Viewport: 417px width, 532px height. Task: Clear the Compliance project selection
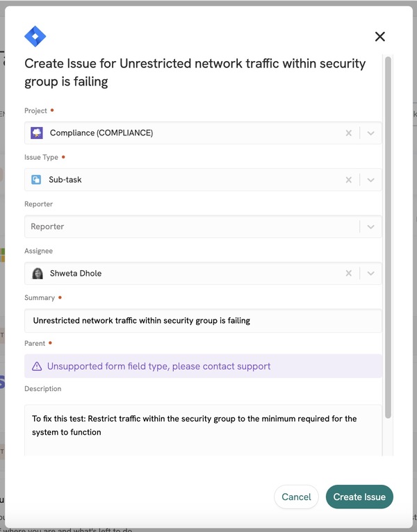click(x=348, y=133)
